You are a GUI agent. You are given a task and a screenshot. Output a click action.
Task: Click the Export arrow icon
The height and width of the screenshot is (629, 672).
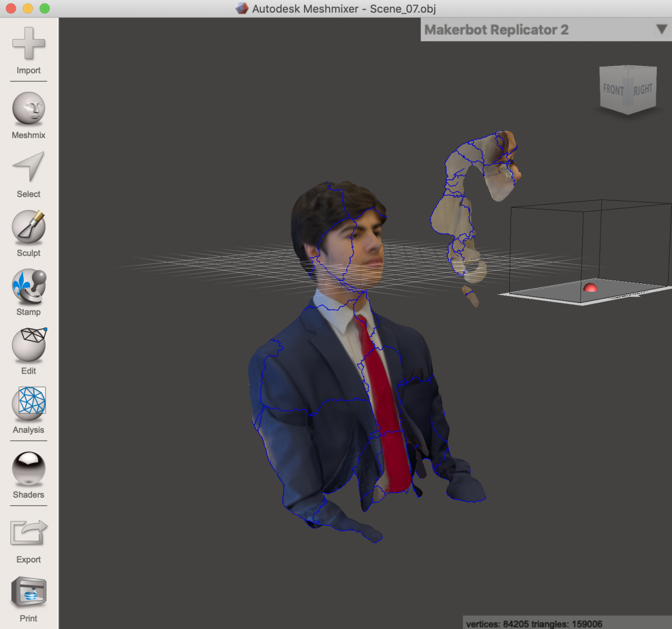(x=28, y=533)
